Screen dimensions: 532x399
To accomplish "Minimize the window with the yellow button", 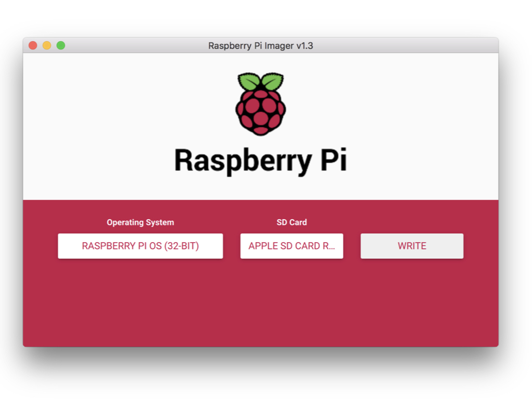I will coord(47,46).
